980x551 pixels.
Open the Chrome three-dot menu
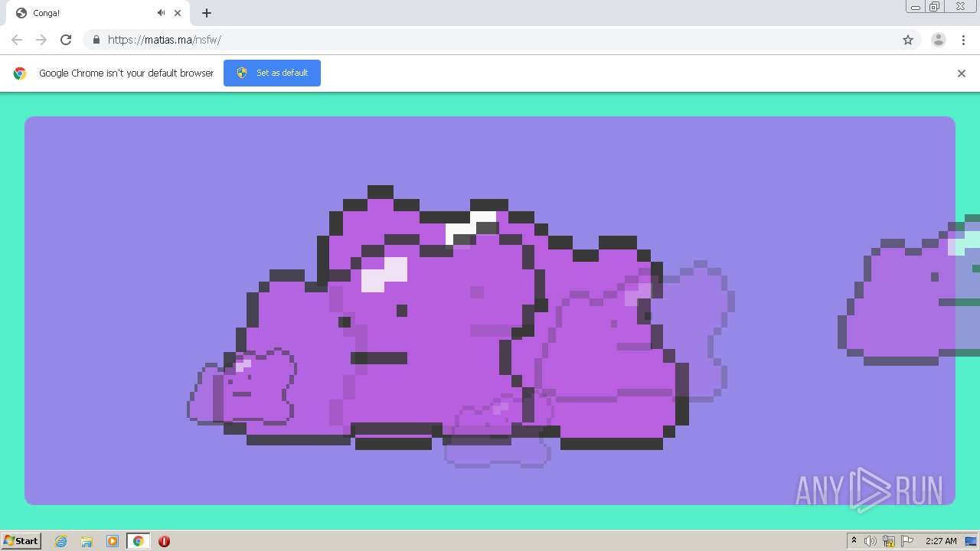pos(963,40)
